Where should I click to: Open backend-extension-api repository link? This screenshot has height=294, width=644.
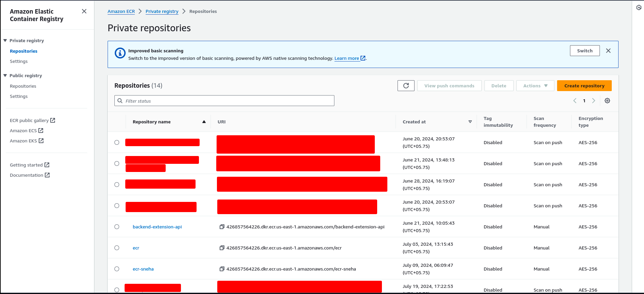(157, 227)
